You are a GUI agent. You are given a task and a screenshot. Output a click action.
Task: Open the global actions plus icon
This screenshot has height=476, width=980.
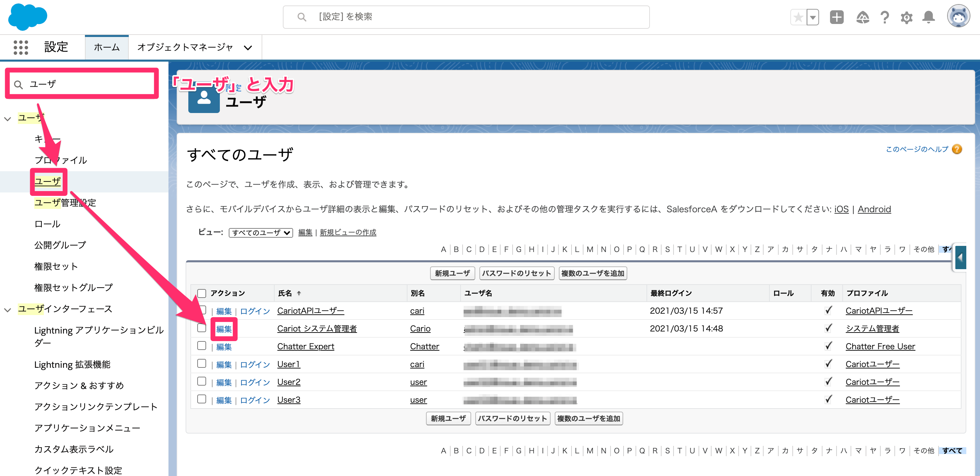pyautogui.click(x=837, y=17)
